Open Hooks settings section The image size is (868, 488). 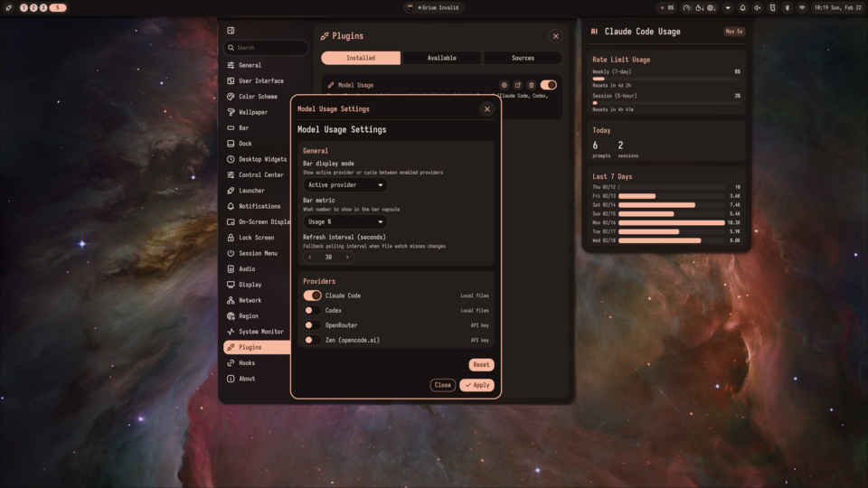point(257,363)
